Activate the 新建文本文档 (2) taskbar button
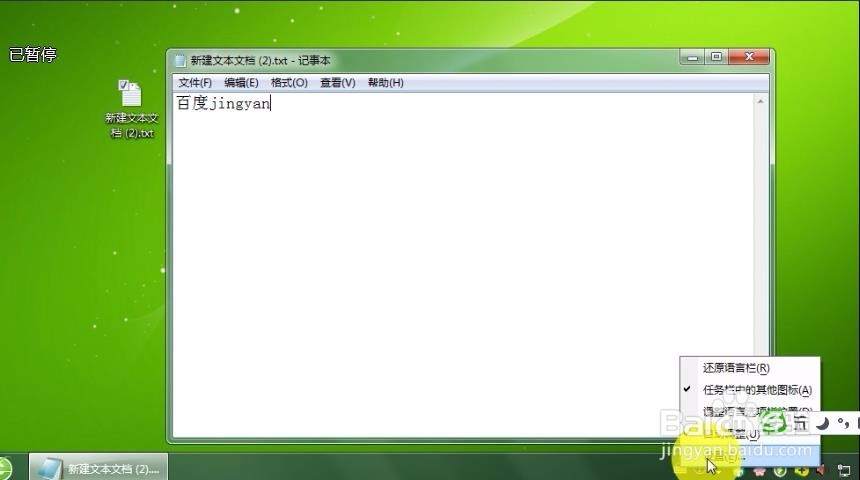 99,468
